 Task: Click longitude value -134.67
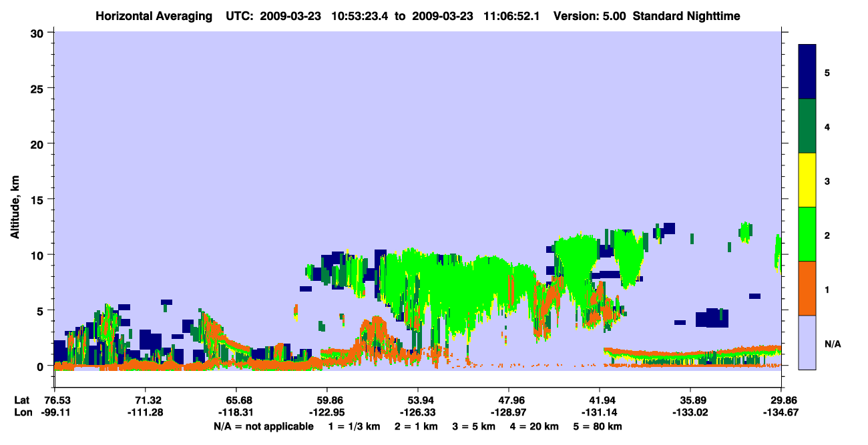click(781, 412)
